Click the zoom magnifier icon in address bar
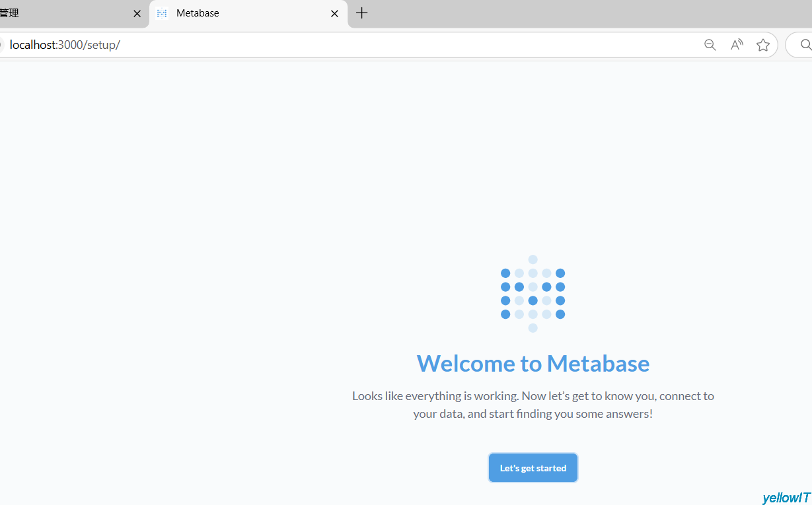The width and height of the screenshot is (812, 505). click(x=710, y=45)
